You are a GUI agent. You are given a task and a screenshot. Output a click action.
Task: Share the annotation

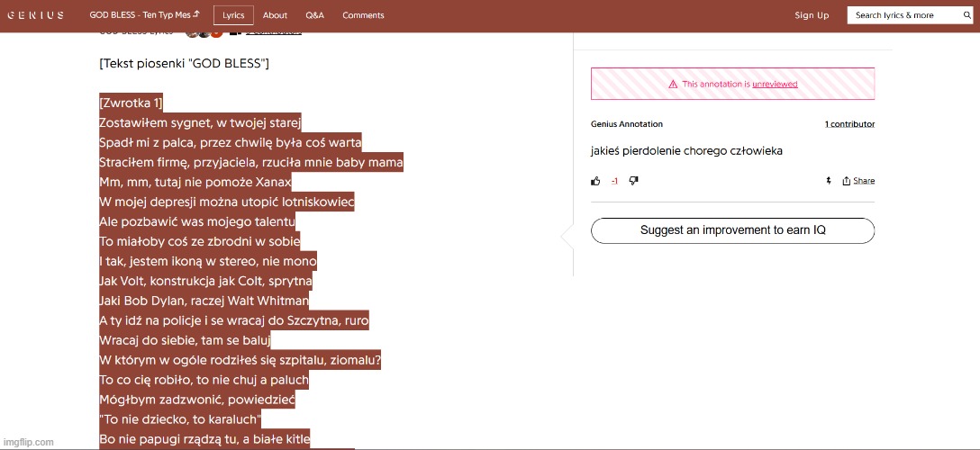(858, 181)
